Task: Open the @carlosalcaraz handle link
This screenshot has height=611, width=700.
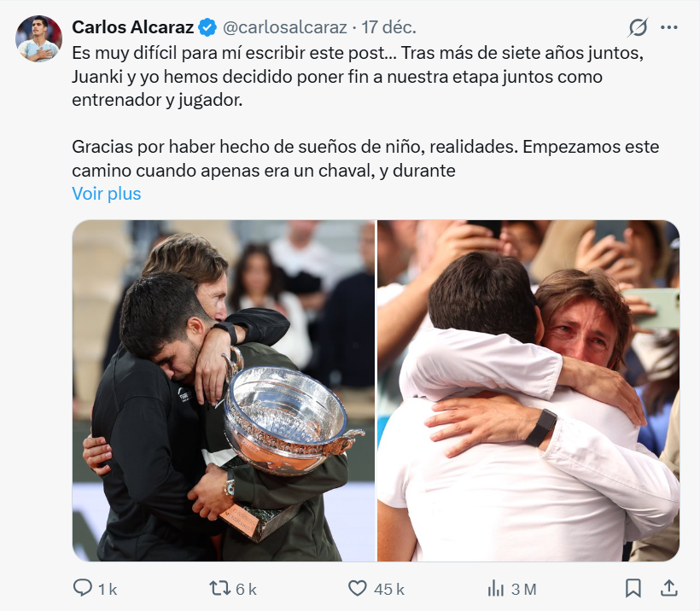Action: (x=285, y=27)
